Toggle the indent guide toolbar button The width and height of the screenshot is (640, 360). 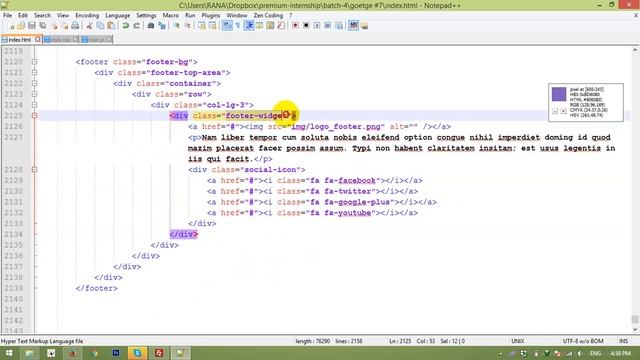[x=249, y=26]
